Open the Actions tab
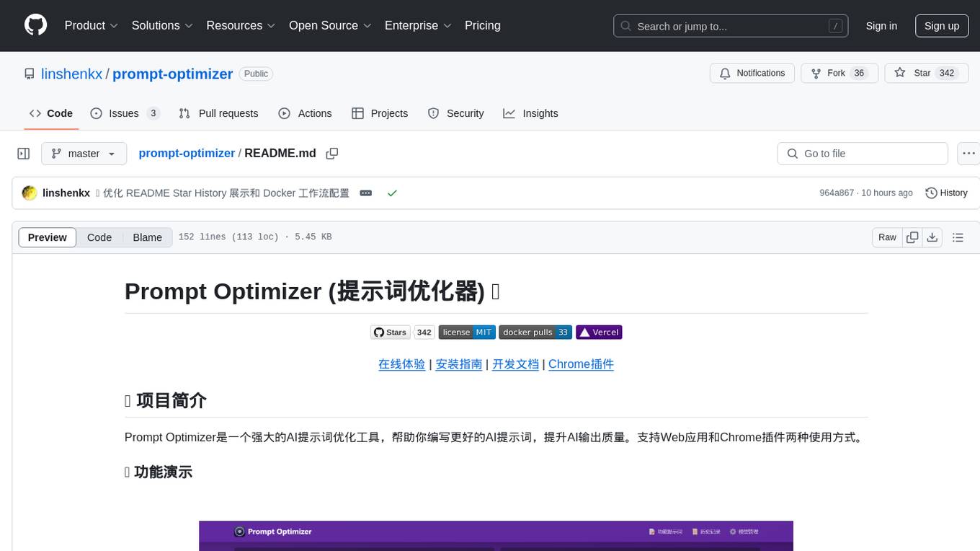Screen dimensions: 980x551 pyautogui.click(x=305, y=113)
